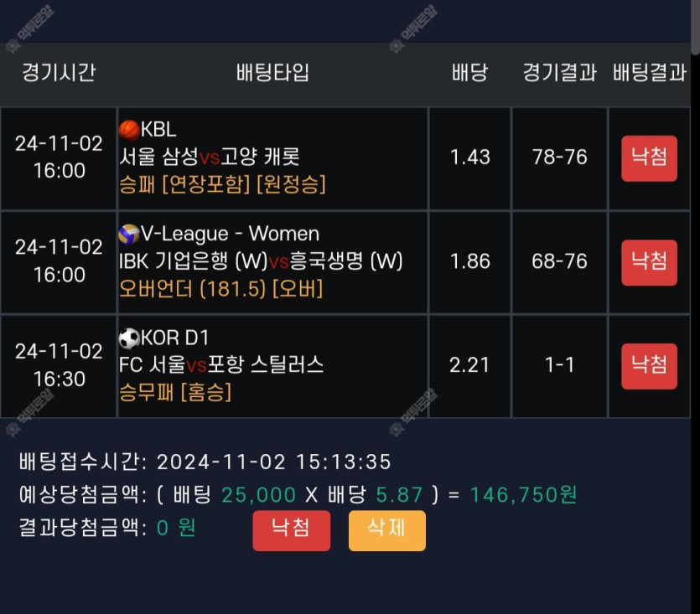Click the vertical scrollbar thumb at right edge

click(696, 27)
